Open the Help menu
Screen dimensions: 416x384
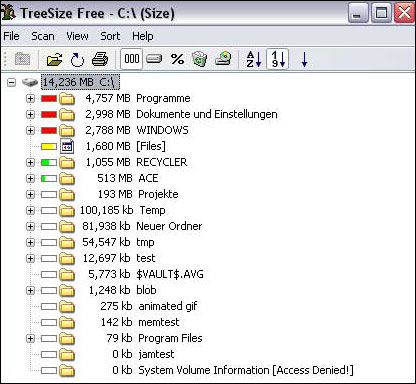(x=143, y=36)
